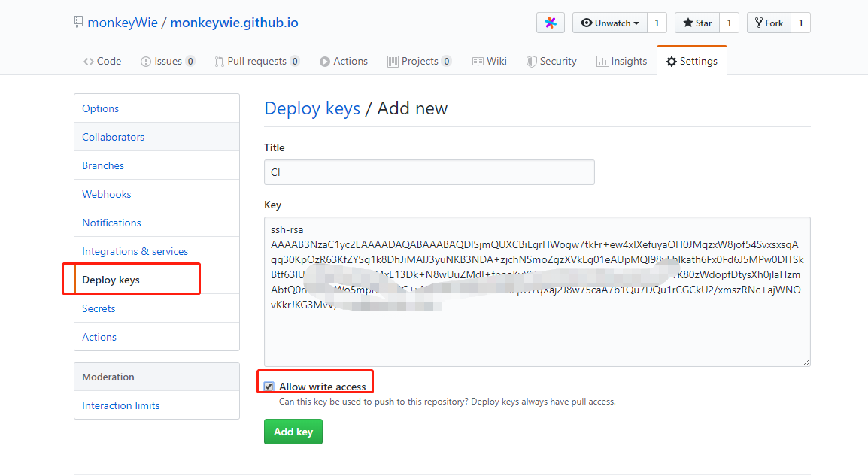The width and height of the screenshot is (868, 476).
Task: Open the Projects tab
Action: tap(419, 62)
